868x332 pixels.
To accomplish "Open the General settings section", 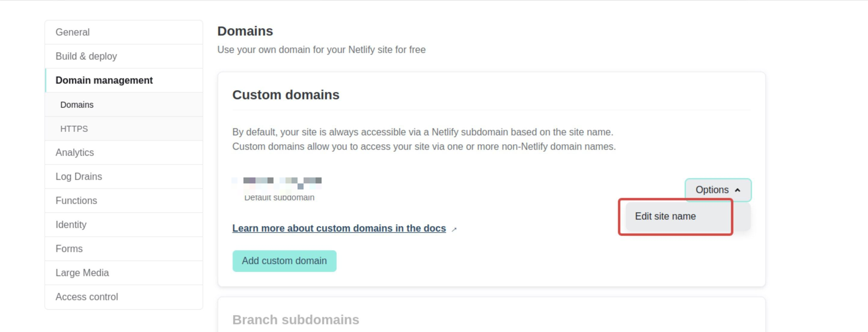I will 72,32.
